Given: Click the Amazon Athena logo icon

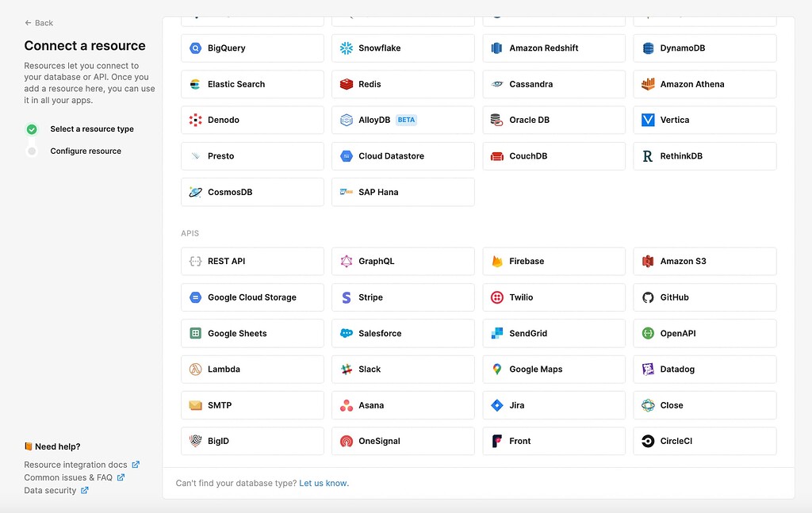Looking at the screenshot, I should [648, 84].
